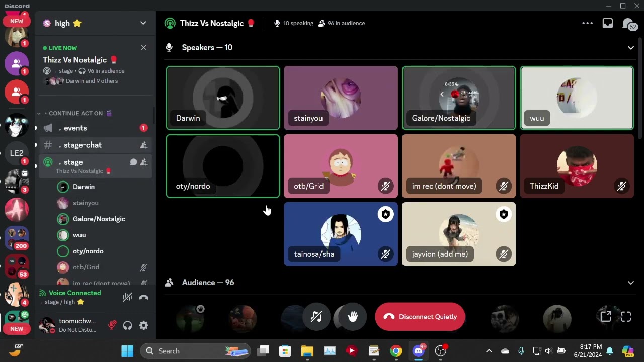Click NEW unread indicator at top of server list
The image size is (644, 362).
click(17, 21)
